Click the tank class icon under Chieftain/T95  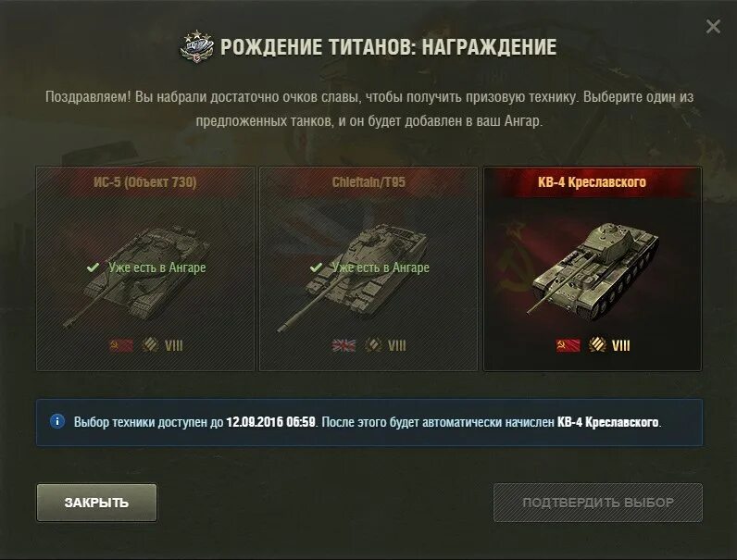[x=373, y=345]
